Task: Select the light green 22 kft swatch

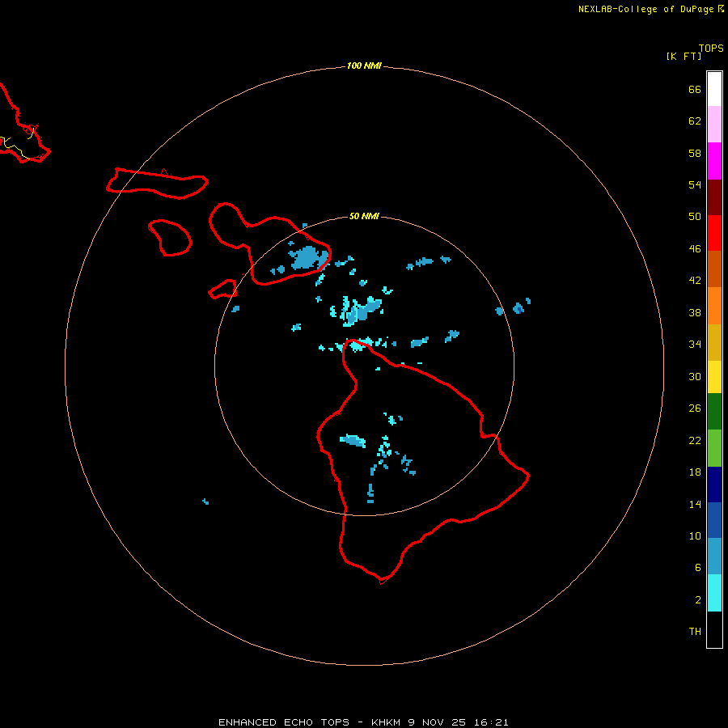Action: pyautogui.click(x=714, y=448)
